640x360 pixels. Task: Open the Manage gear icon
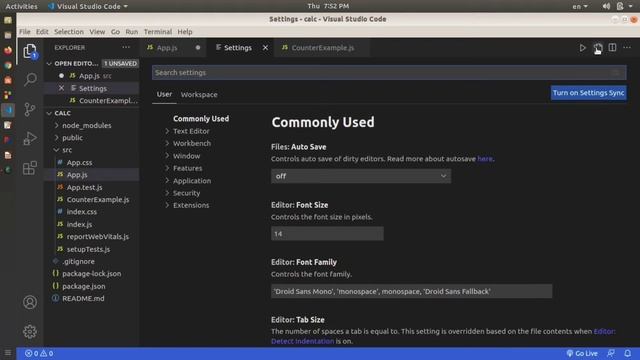[x=30, y=331]
